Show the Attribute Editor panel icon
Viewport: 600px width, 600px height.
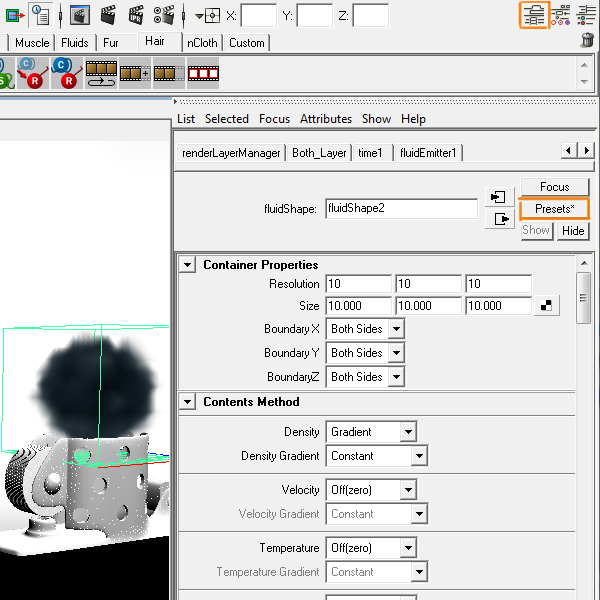point(534,15)
